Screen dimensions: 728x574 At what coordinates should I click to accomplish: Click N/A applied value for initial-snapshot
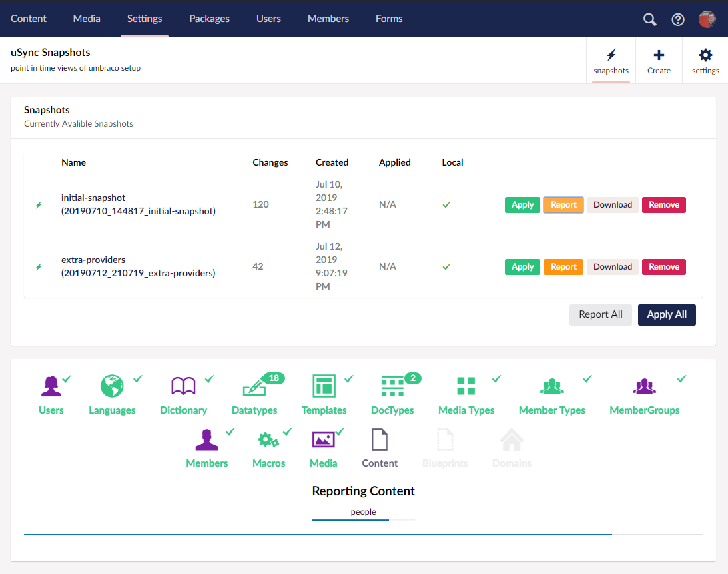[x=387, y=205]
